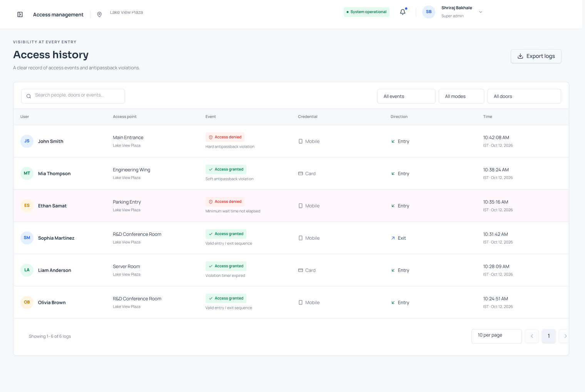Click the 10:24:51 AM timestamp
585x392 pixels.
(x=496, y=299)
